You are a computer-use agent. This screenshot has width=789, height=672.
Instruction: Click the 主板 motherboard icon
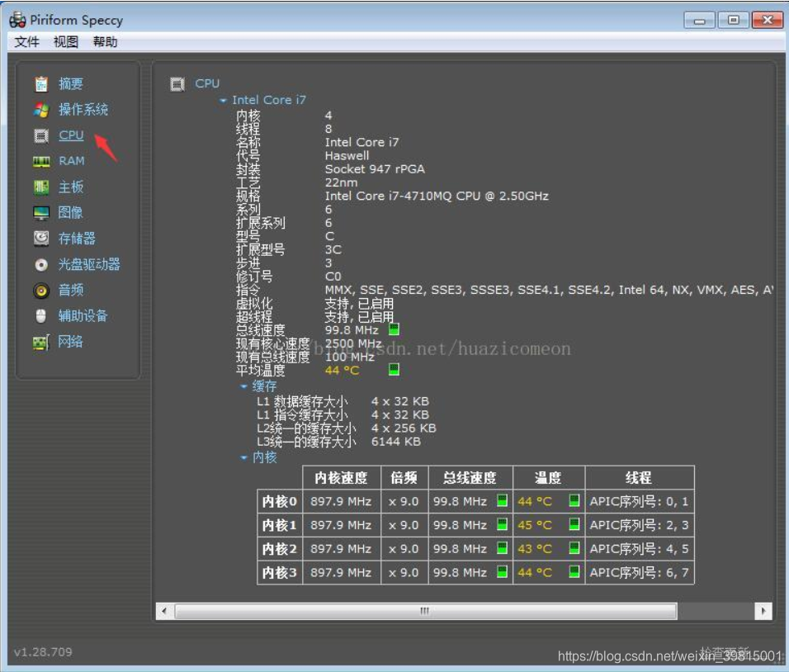point(41,187)
